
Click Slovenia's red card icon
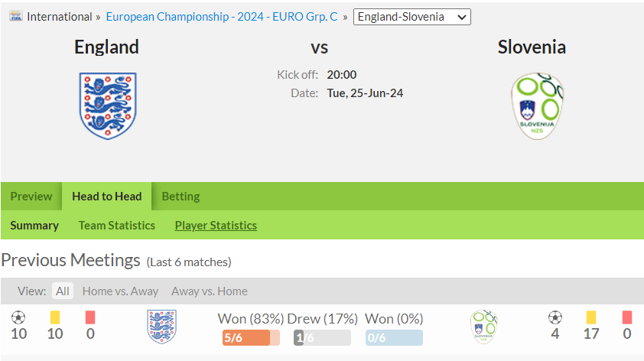point(626,317)
